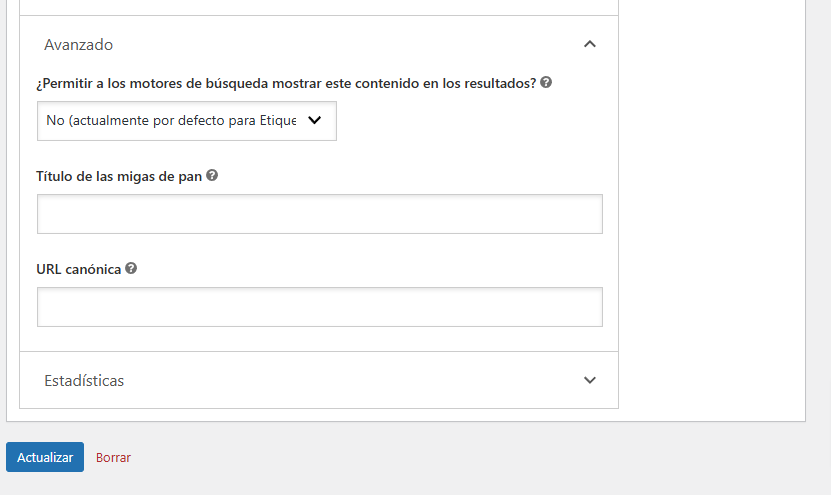The height and width of the screenshot is (495, 831).
Task: Click the Actualizar button
Action: [45, 457]
